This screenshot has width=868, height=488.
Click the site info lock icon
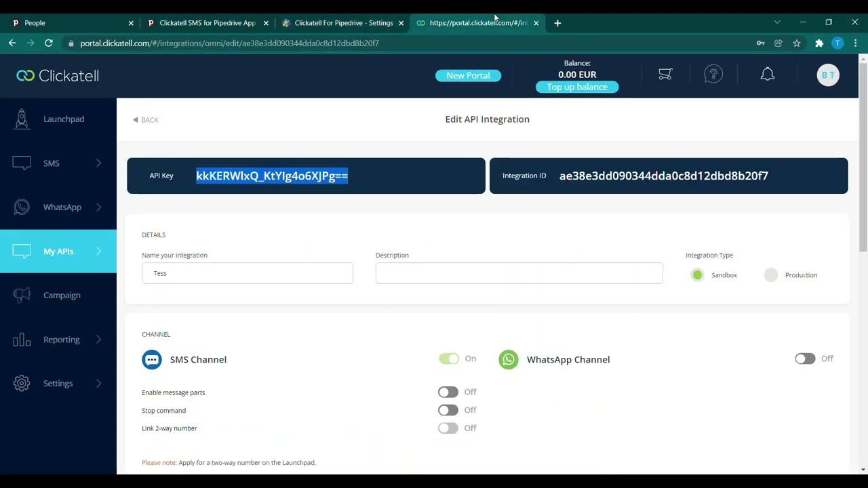click(71, 43)
